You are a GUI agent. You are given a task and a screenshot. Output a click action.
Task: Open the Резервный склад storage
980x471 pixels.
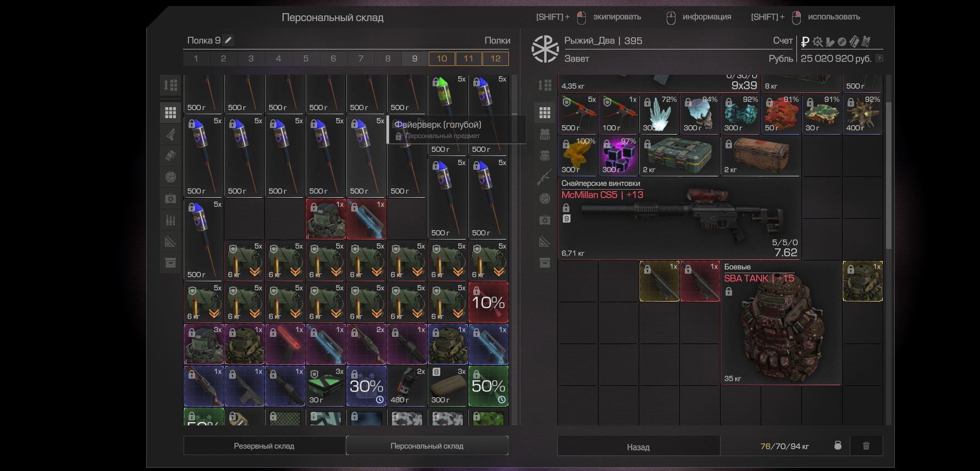point(264,446)
